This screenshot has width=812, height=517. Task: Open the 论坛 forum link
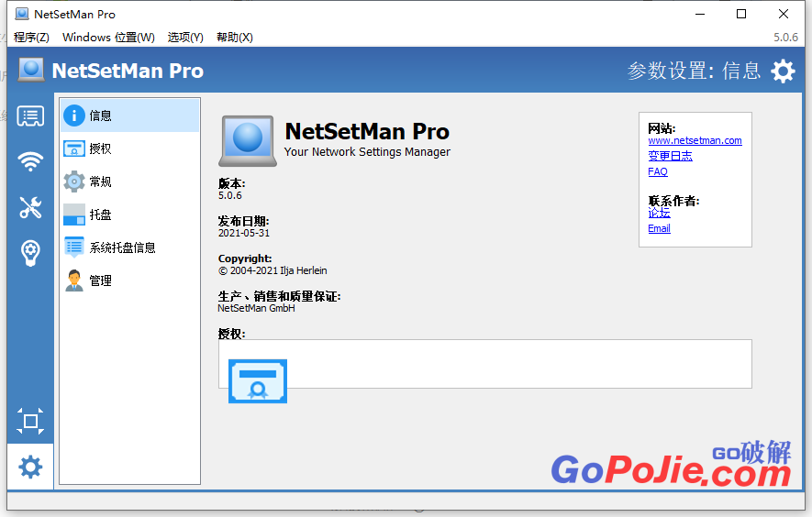659,213
